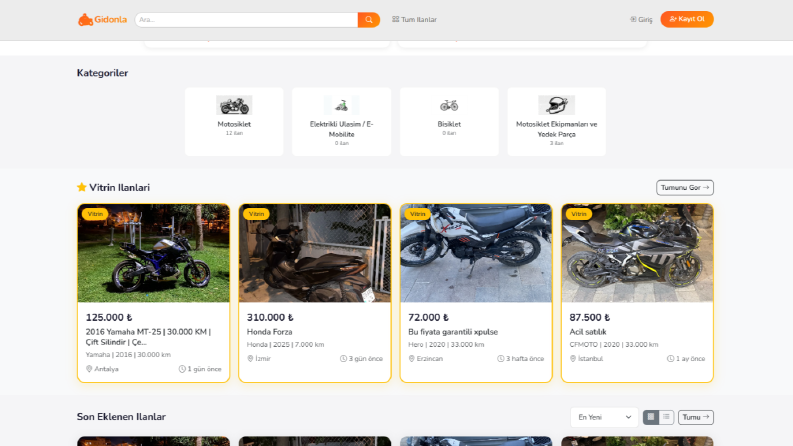The width and height of the screenshot is (793, 446).
Task: Open Motosiklet Ekipmanları ve Yedek Parça label
Action: [556, 129]
